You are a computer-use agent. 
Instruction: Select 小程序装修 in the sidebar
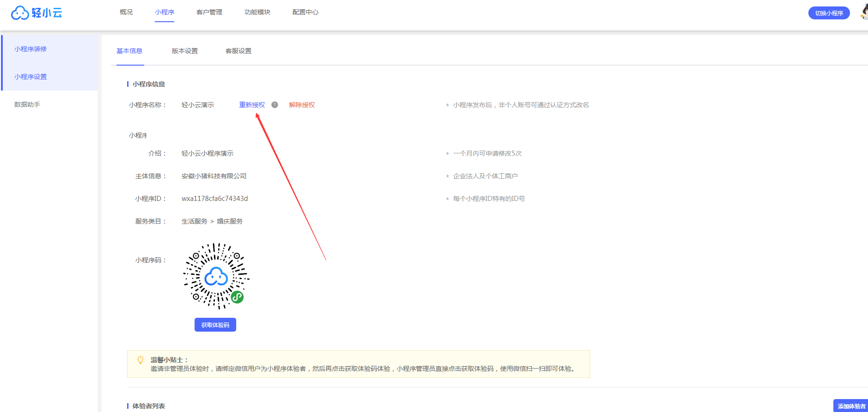[31, 49]
